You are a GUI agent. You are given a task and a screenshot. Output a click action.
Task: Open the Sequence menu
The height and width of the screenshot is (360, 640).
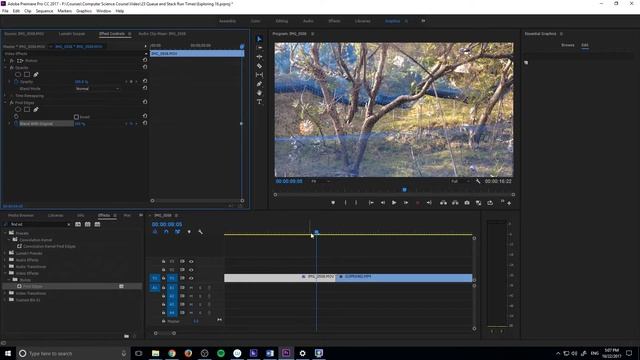click(x=44, y=11)
